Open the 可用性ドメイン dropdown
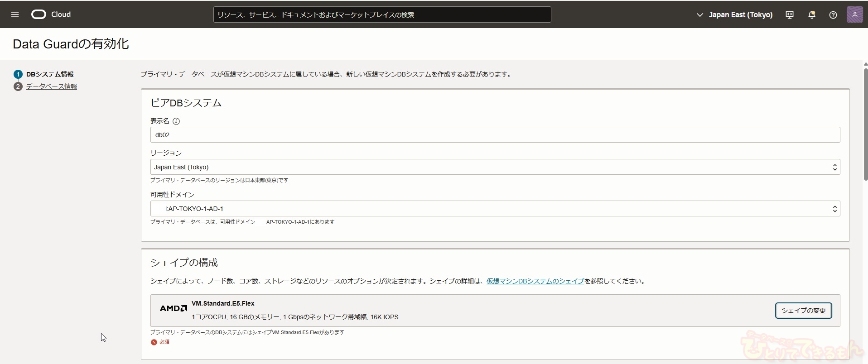868x364 pixels. [495, 209]
